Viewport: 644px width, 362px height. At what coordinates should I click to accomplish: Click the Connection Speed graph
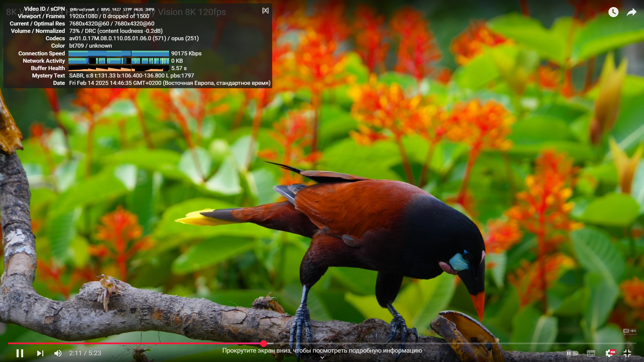119,53
